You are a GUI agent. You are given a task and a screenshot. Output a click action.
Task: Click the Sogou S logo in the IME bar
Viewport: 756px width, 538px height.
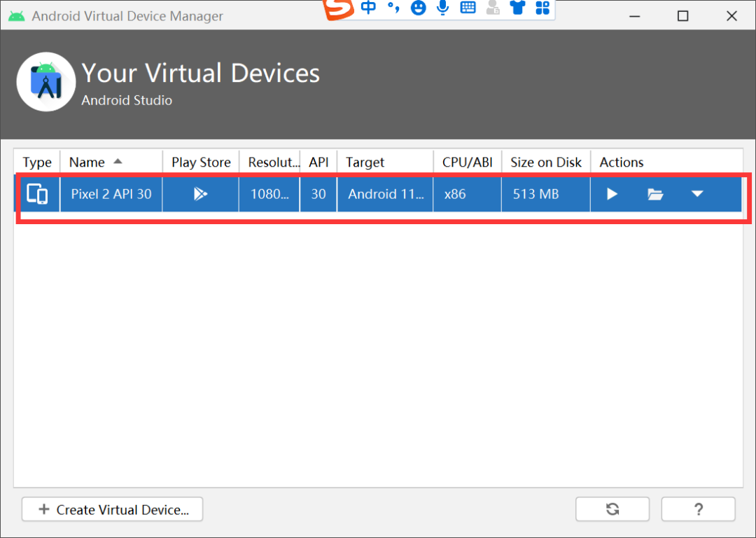tap(339, 8)
